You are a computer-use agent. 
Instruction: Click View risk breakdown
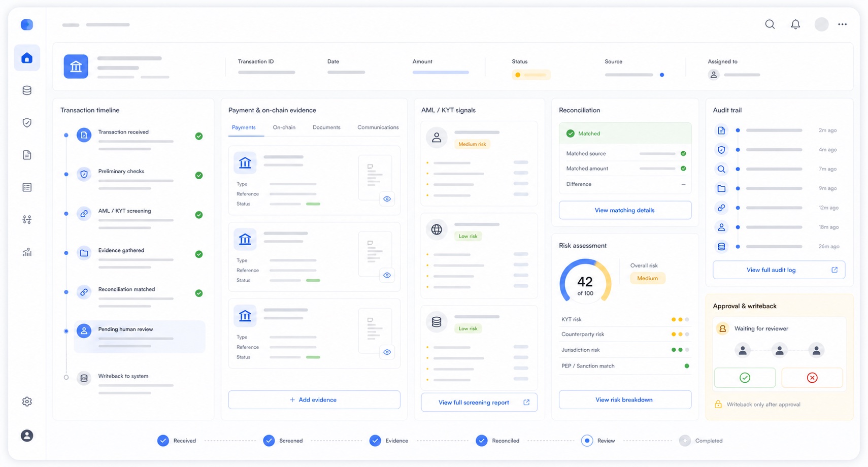[x=625, y=400]
